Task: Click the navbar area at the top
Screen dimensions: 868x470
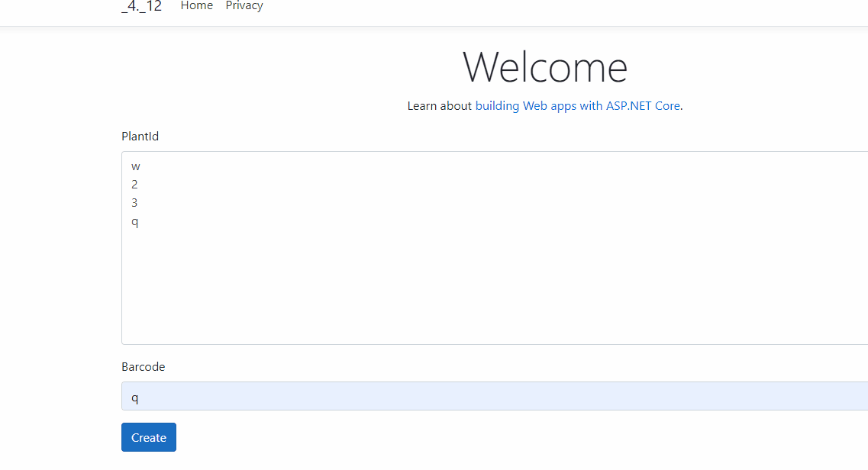Action: (x=458, y=8)
